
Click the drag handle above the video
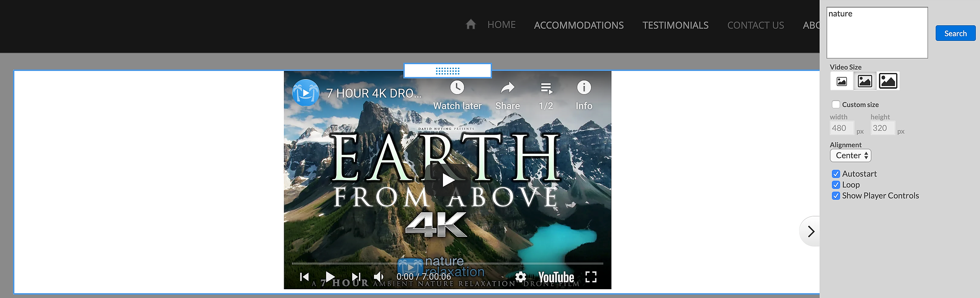[448, 71]
